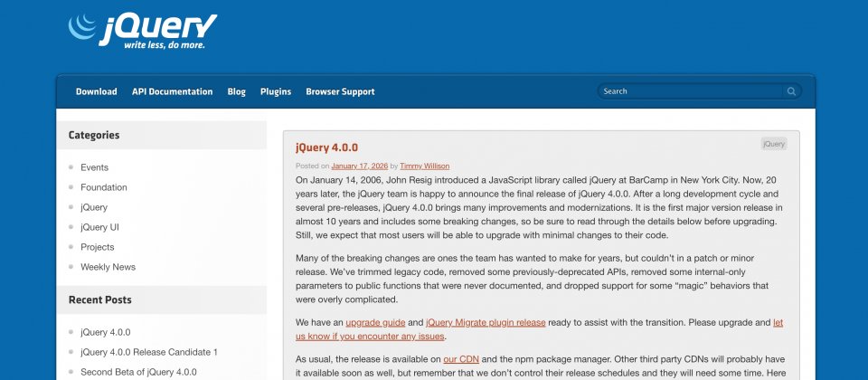Open Second Beta of jQuery 4.0.0 post
The width and height of the screenshot is (868, 380).
click(x=137, y=372)
